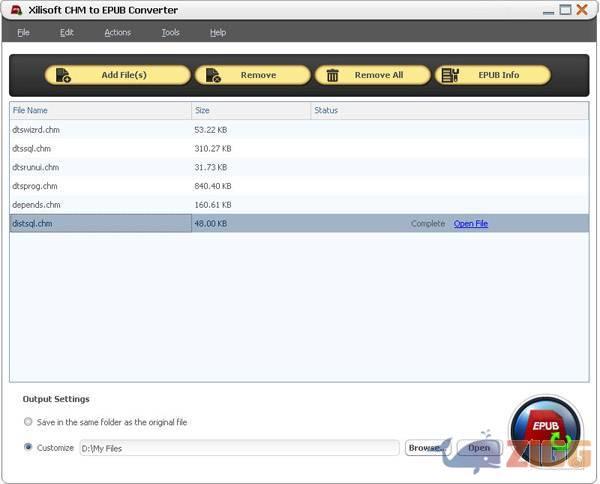Click the Xilisoft app logo icon
This screenshot has height=484, width=600.
click(x=16, y=10)
